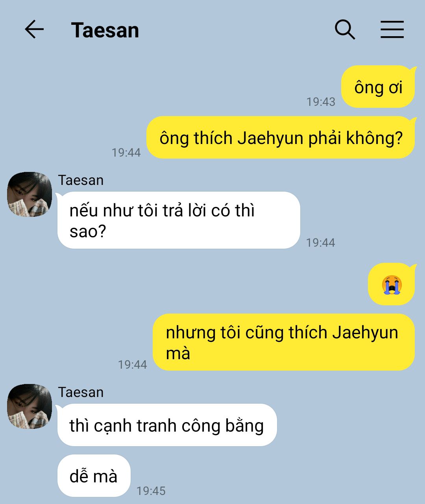This screenshot has width=425, height=504.
Task: Tap the back arrow icon
Action: point(34,30)
